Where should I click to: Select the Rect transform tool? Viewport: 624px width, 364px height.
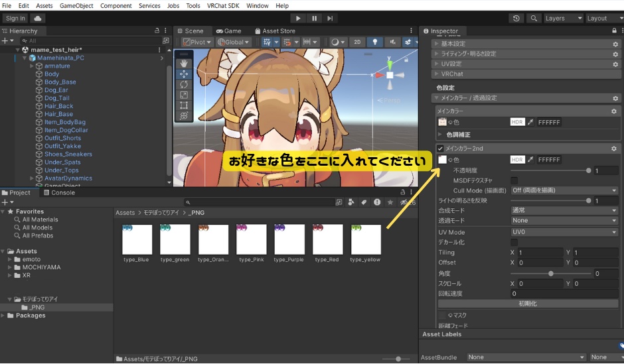pos(183,105)
